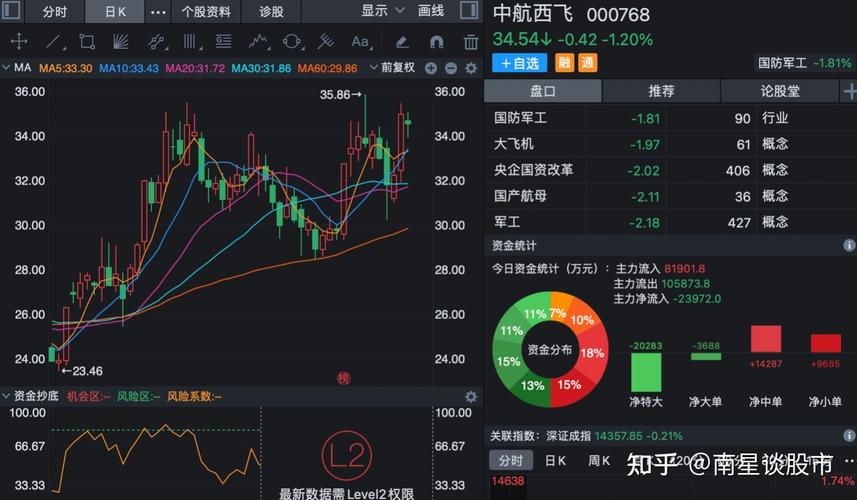Select the golden ratio levels tool
This screenshot has width=857, height=500.
224,42
